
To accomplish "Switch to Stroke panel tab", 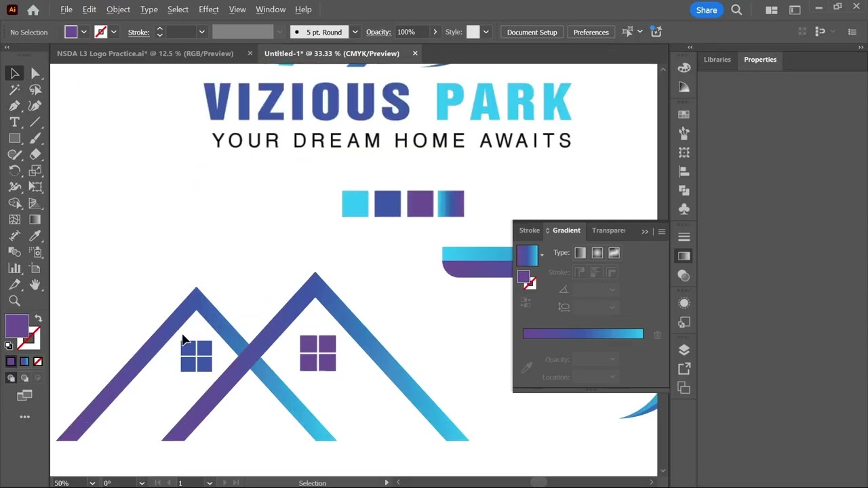I will click(530, 230).
